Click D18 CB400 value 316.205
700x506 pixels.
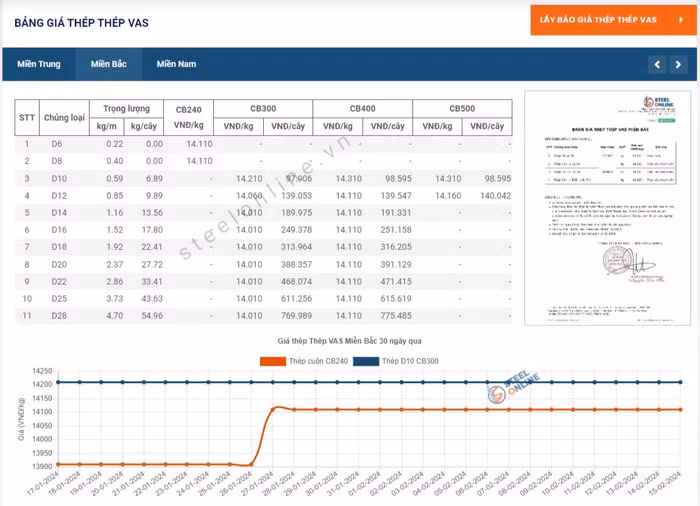[396, 247]
